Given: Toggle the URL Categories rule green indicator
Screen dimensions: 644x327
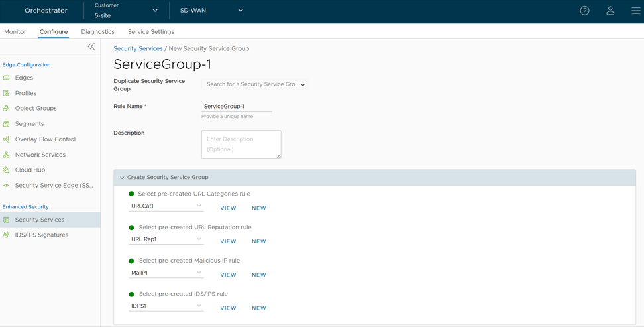Looking at the screenshot, I should point(131,194).
